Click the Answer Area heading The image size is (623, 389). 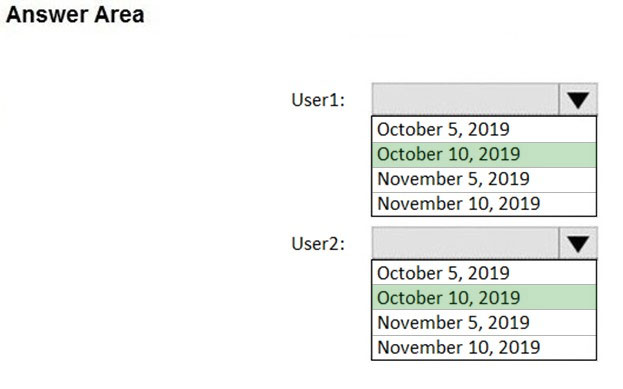coord(75,15)
